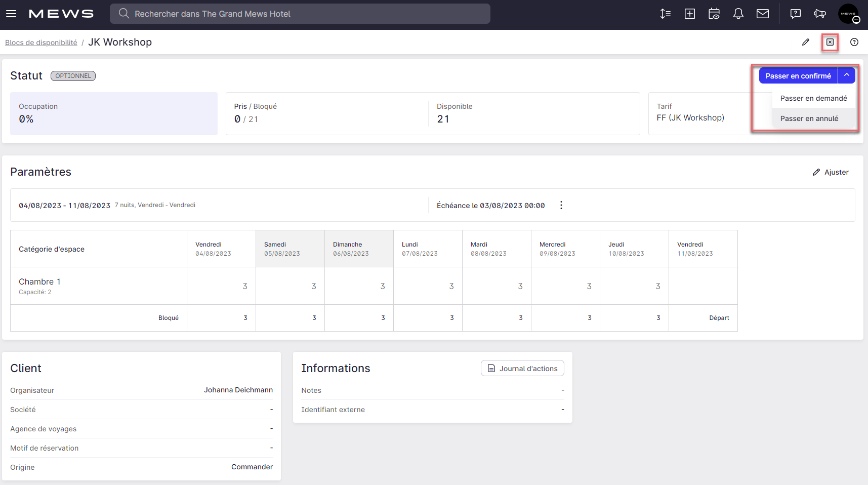
Task: Open the calendar icon in top bar
Action: pos(714,14)
